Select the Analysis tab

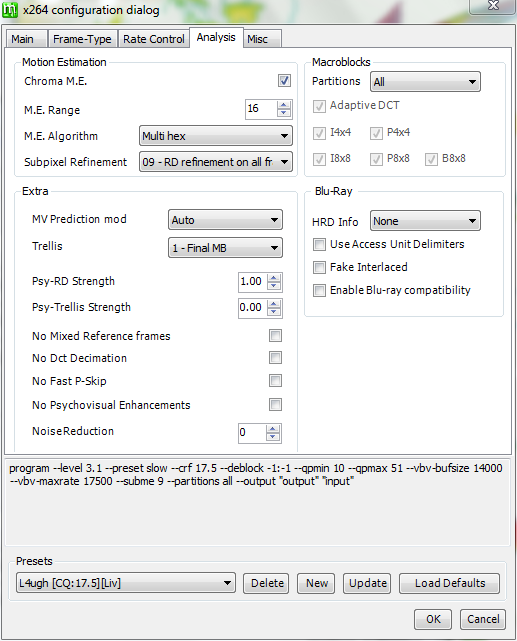pyautogui.click(x=216, y=38)
